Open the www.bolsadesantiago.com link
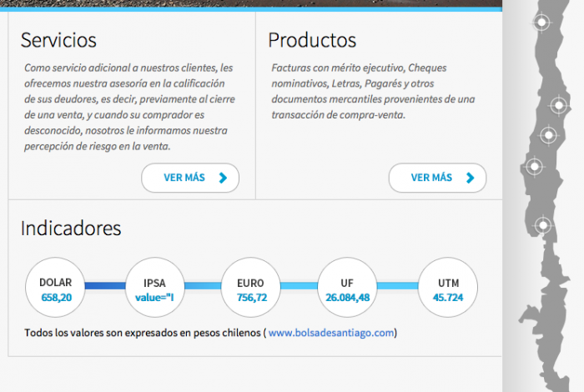Screen dimensions: 584x392 pos(330,333)
